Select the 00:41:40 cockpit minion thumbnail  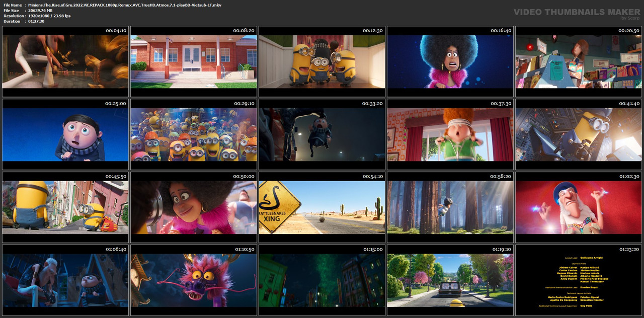pyautogui.click(x=579, y=134)
